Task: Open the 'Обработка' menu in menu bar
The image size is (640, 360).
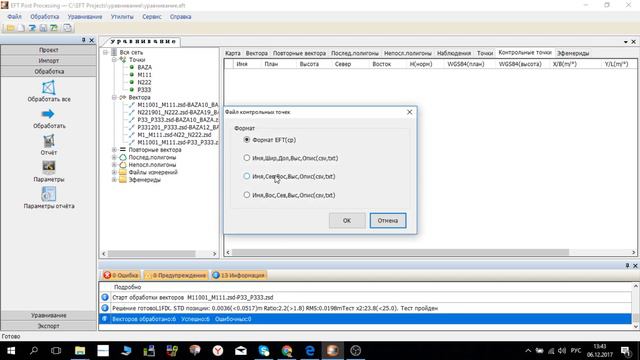Action: click(44, 17)
